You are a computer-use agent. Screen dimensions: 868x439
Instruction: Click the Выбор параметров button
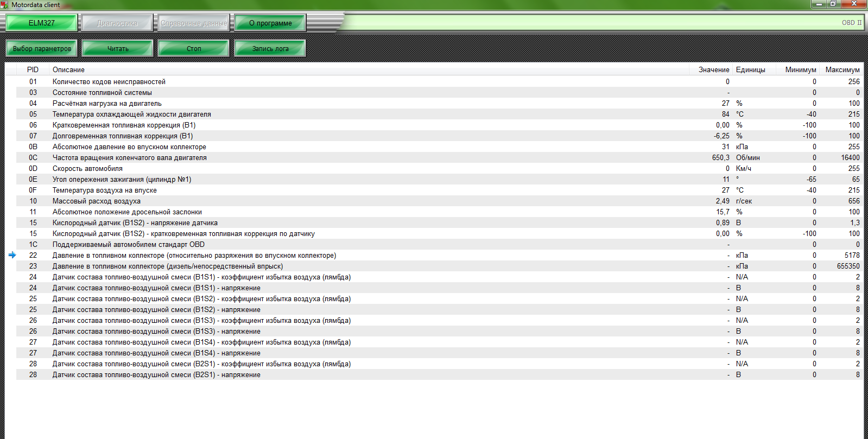(x=42, y=48)
